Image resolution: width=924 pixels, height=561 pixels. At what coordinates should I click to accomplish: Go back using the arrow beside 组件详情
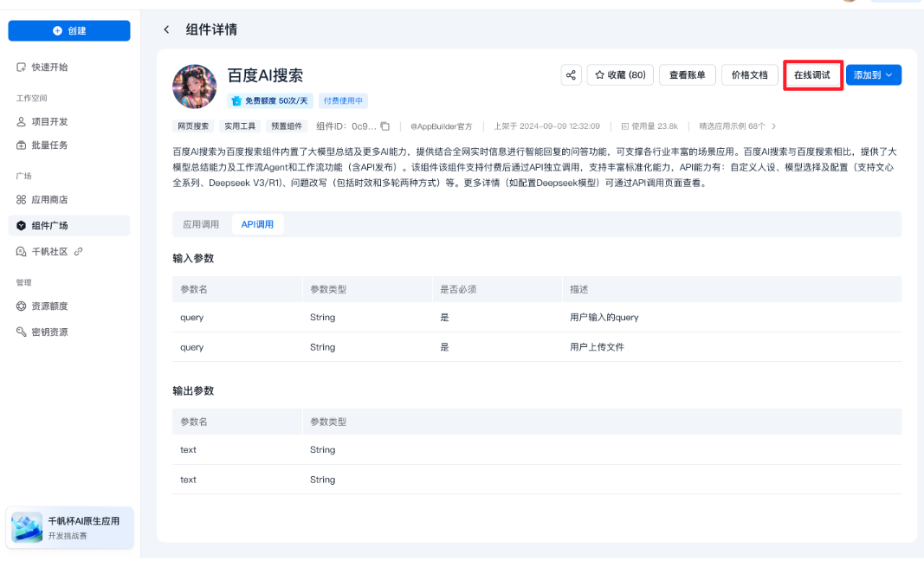(x=167, y=29)
